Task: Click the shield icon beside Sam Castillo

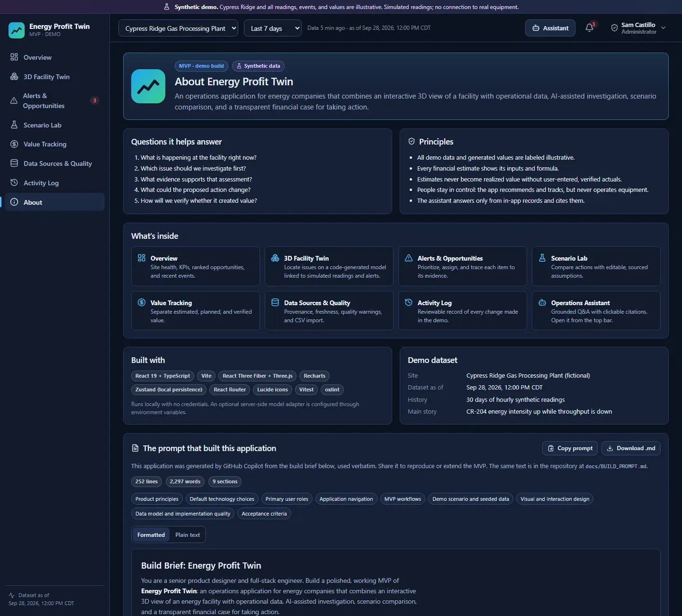Action: point(614,28)
